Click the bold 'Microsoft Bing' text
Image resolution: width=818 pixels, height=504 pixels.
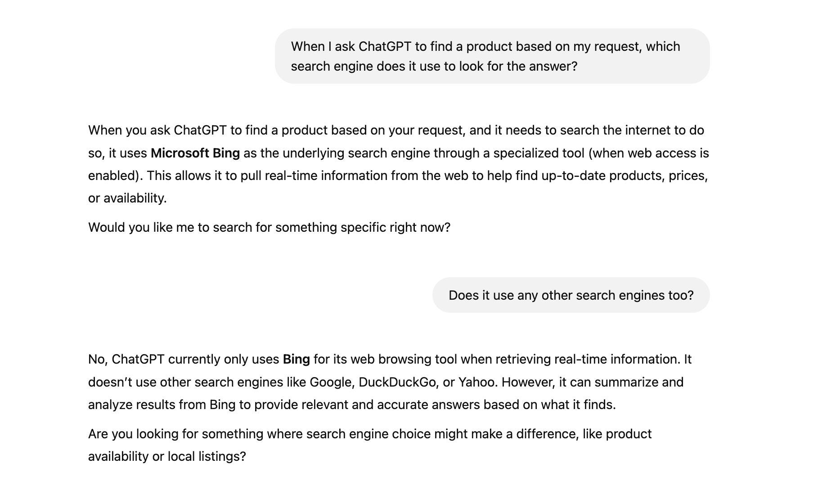point(195,153)
